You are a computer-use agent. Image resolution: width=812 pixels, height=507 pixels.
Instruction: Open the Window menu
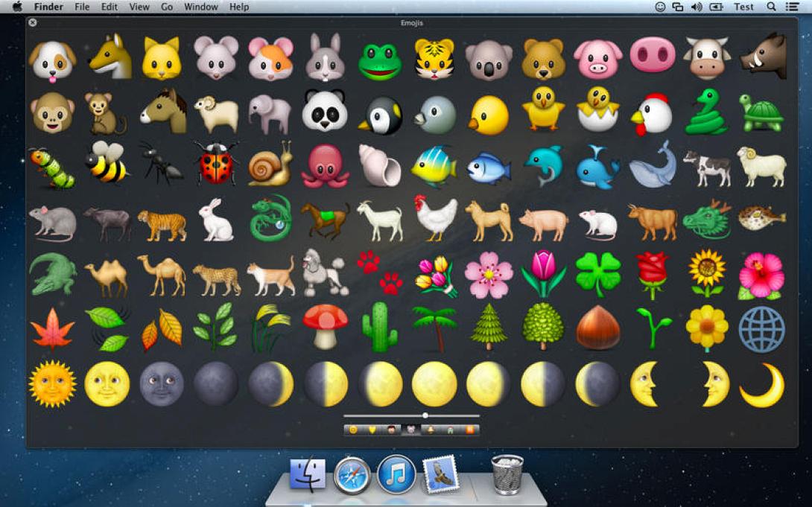click(x=200, y=7)
